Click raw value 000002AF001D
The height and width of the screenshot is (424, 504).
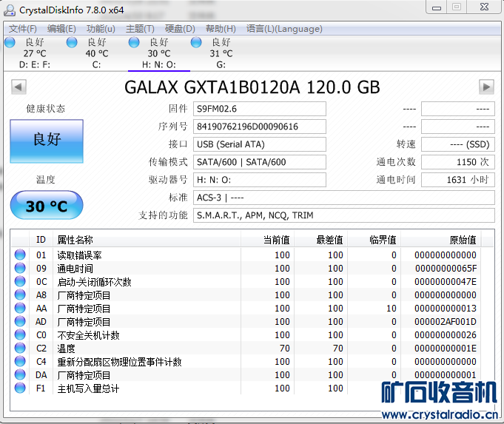coord(446,321)
